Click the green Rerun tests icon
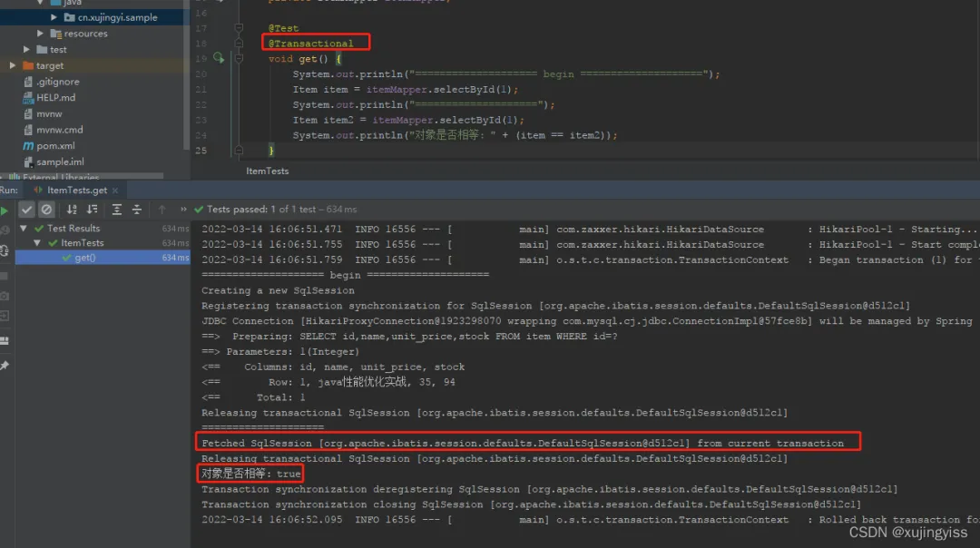This screenshot has height=548, width=980. [x=5, y=210]
